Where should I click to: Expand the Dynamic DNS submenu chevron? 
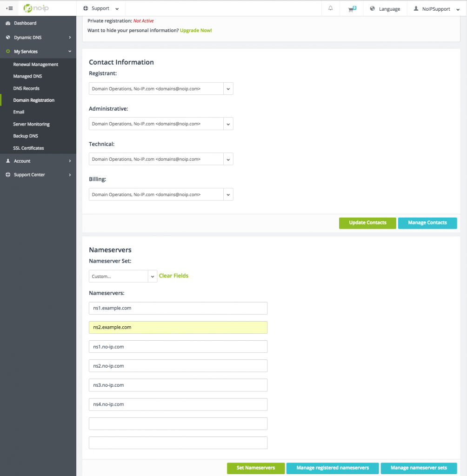pos(70,37)
